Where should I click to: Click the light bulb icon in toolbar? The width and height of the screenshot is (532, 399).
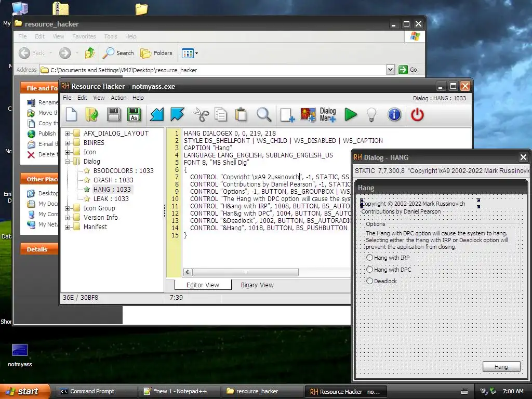coord(372,114)
